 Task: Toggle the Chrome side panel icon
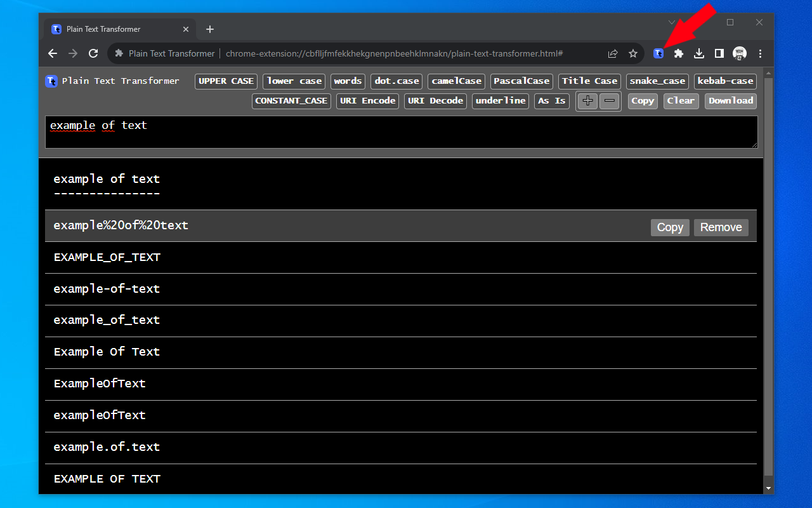tap(719, 53)
